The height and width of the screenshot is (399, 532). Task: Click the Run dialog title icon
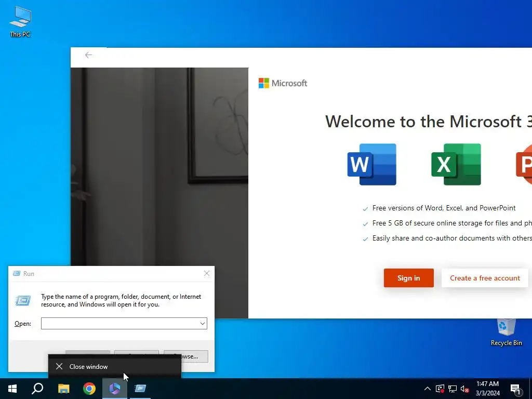point(16,273)
